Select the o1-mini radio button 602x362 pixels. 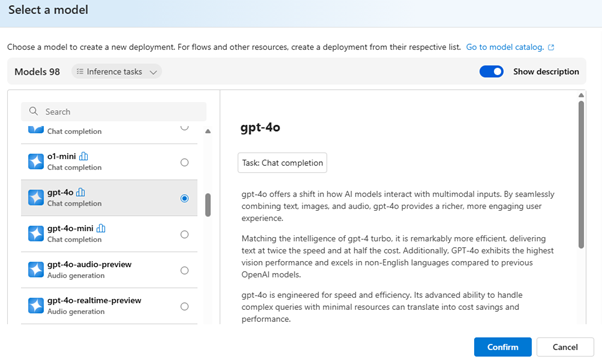click(185, 162)
